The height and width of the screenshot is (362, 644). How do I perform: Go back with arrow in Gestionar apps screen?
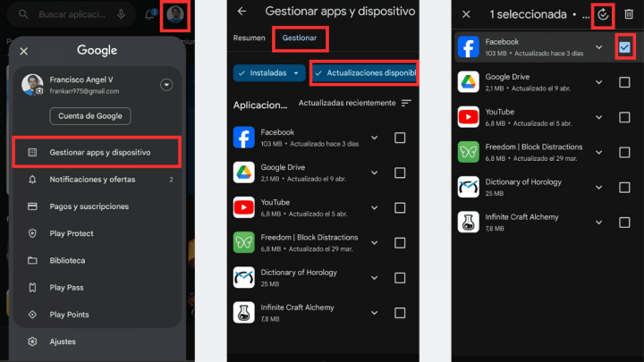click(x=241, y=12)
